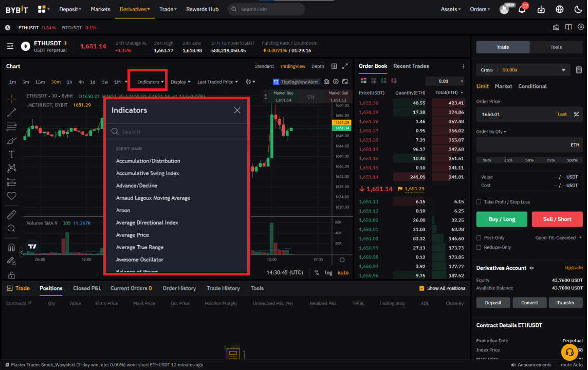
Task: Switch to the Recent Trades tab
Action: click(x=411, y=66)
